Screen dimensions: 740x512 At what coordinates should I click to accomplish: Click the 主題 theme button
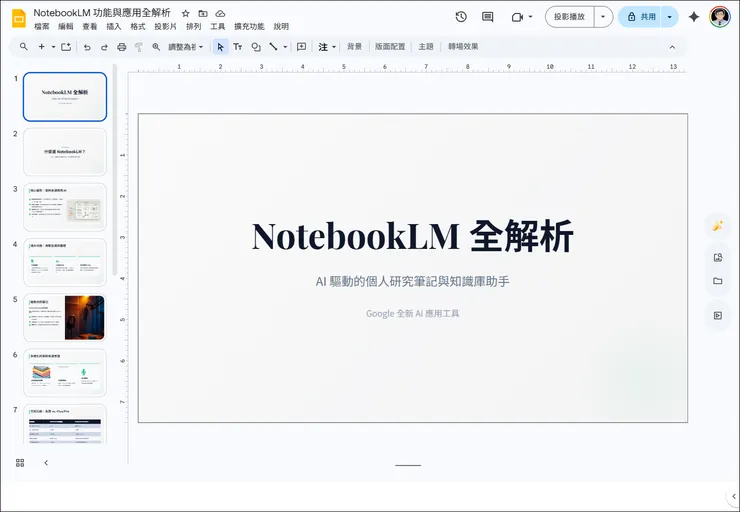coord(426,47)
